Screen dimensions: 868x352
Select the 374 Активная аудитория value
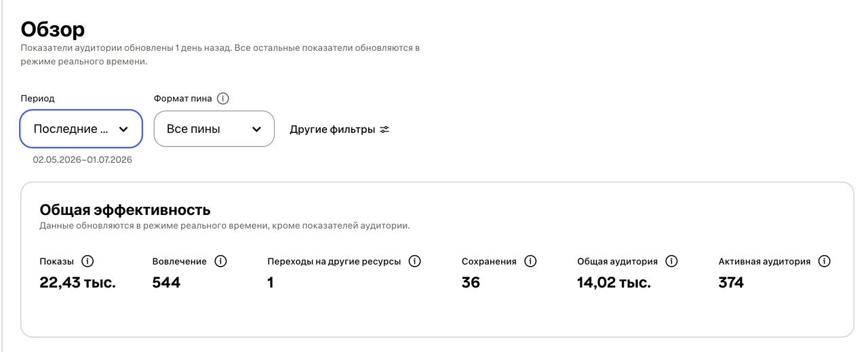(x=731, y=283)
